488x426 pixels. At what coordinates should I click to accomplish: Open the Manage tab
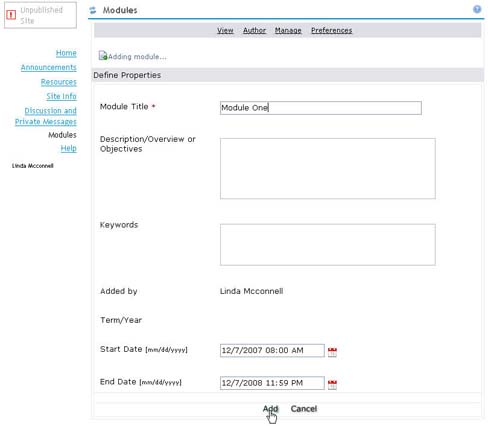(x=288, y=30)
